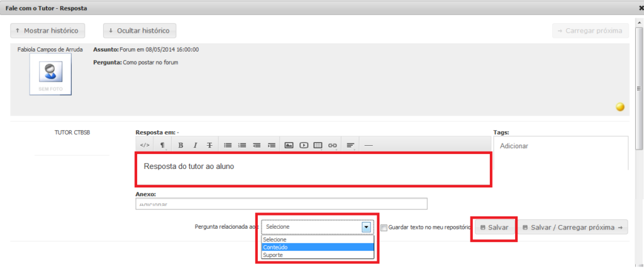Insert table into response
Screen dimensions: 644x274
318,145
